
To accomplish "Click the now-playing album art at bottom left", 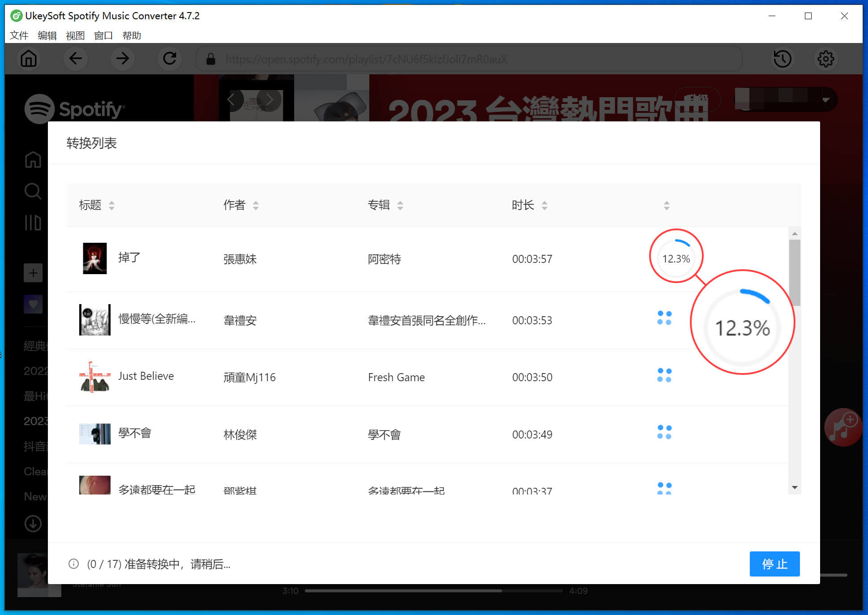I will [39, 575].
